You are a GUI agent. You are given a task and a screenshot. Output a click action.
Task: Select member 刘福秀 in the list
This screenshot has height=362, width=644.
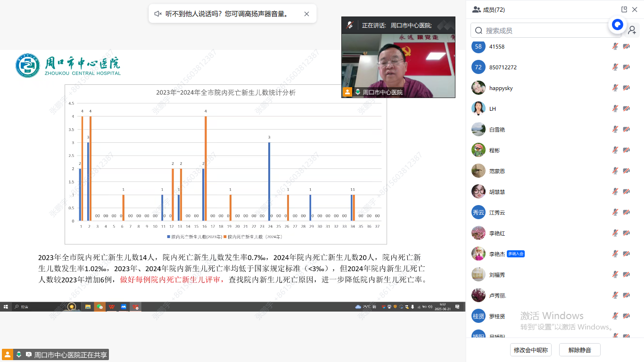[x=554, y=274]
